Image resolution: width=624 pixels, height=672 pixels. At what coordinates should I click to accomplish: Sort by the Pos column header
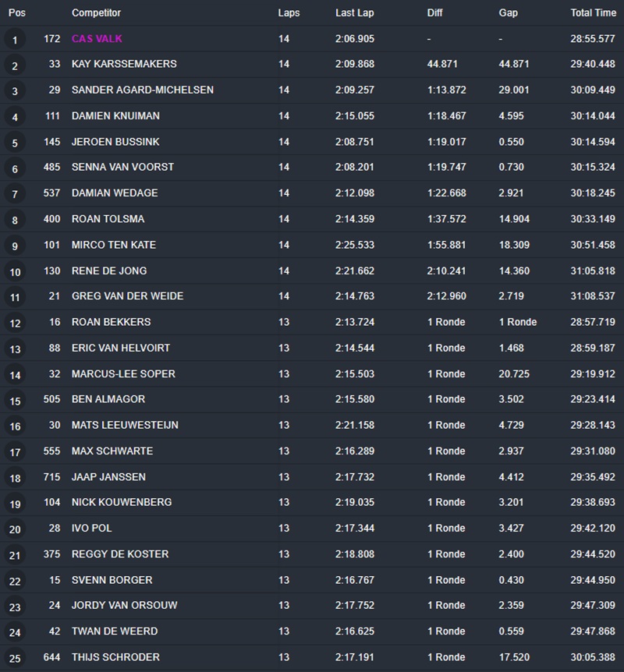(17, 13)
